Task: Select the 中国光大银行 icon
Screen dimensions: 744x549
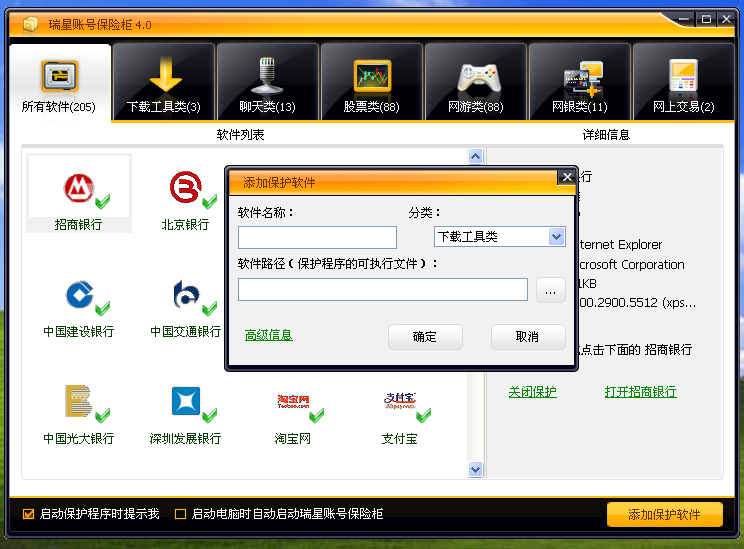Action: (78, 401)
